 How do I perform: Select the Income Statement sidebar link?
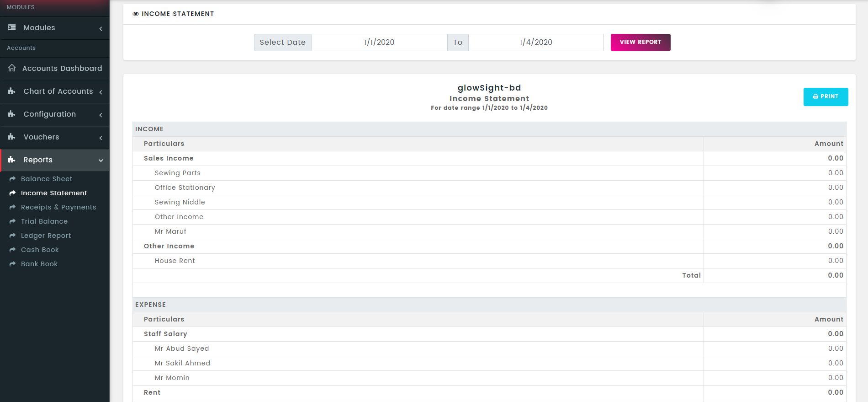(54, 193)
